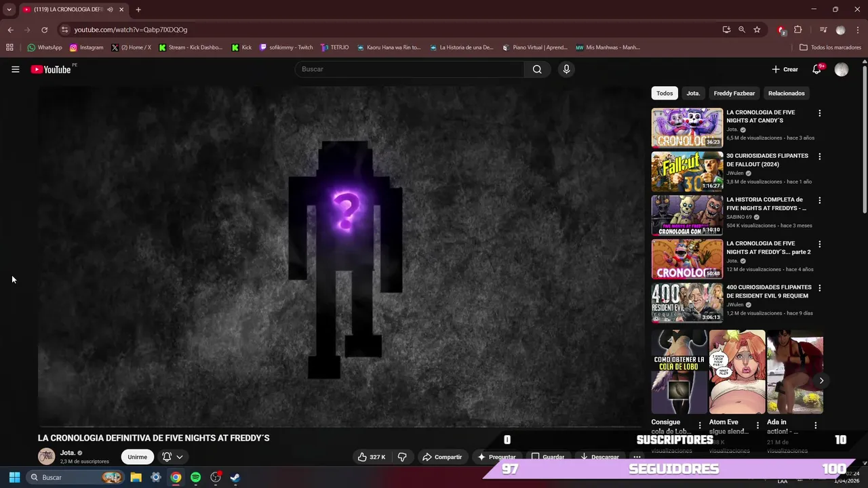The width and height of the screenshot is (868, 488).
Task: Open the Atom Eve Short thumbnail
Action: (737, 372)
